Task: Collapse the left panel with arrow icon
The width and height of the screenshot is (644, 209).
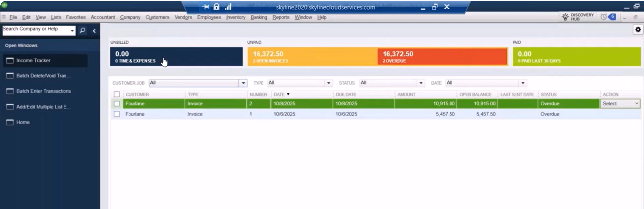Action: [x=94, y=31]
